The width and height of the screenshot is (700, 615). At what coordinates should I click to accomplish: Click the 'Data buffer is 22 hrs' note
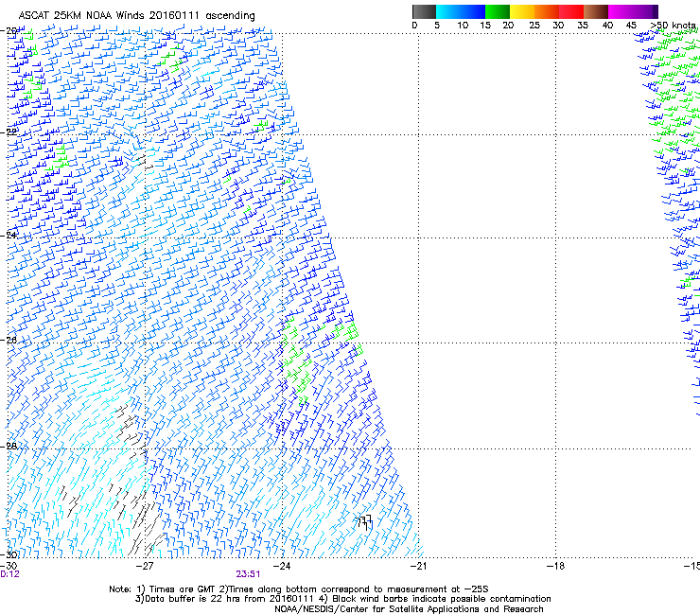pos(342,599)
